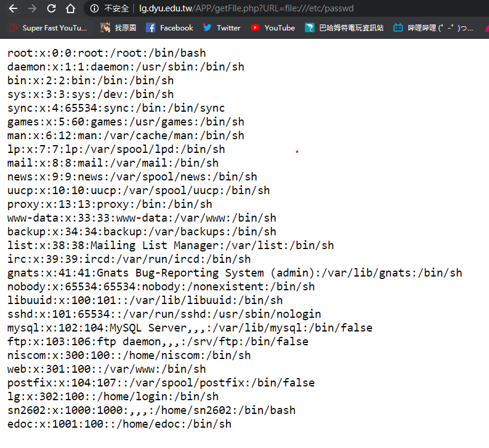Click the Twitter bird favicon

coord(207,27)
